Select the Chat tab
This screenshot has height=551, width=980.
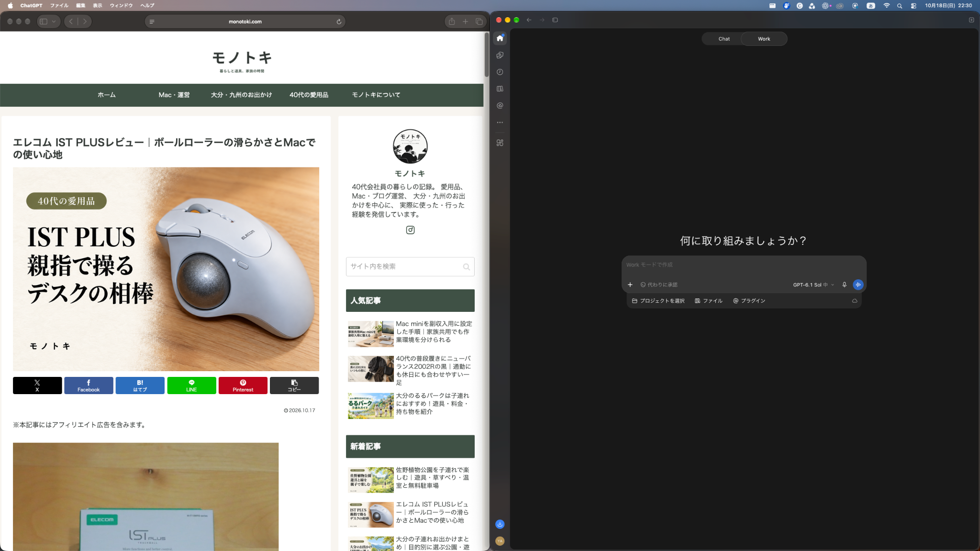tap(724, 39)
